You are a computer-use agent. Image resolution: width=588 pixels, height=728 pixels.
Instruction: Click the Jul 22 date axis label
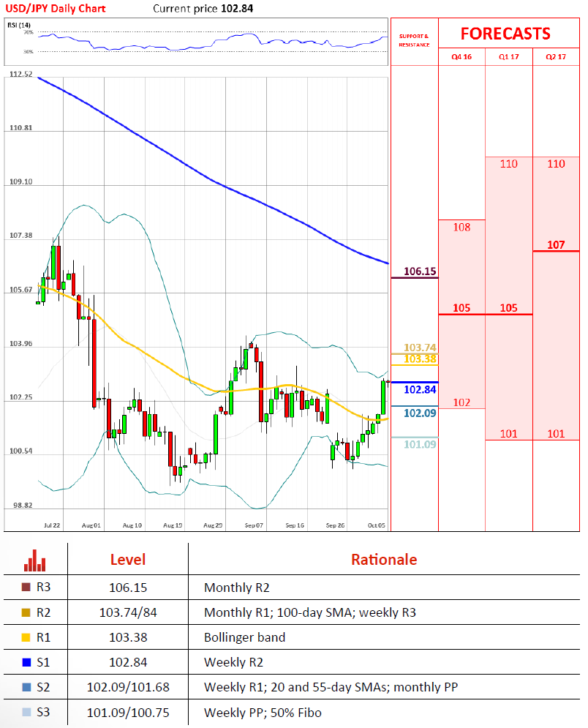(x=51, y=525)
